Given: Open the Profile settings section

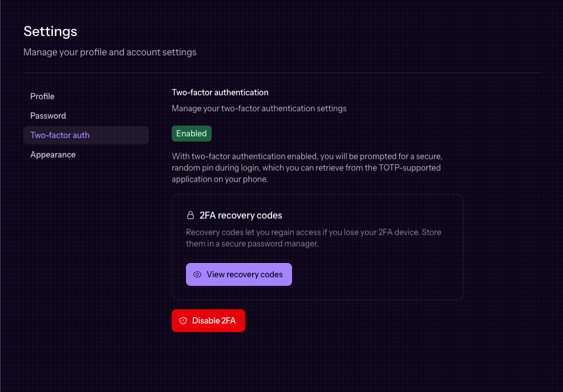Looking at the screenshot, I should pos(43,96).
